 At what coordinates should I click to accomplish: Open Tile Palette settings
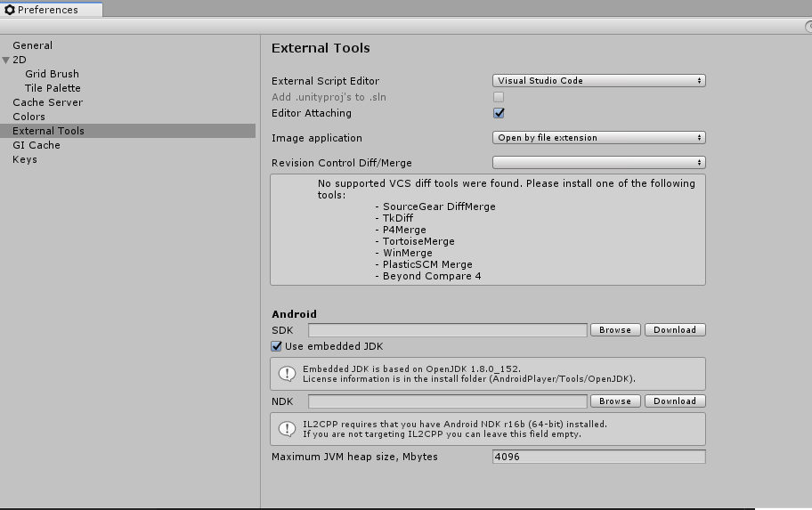53,88
